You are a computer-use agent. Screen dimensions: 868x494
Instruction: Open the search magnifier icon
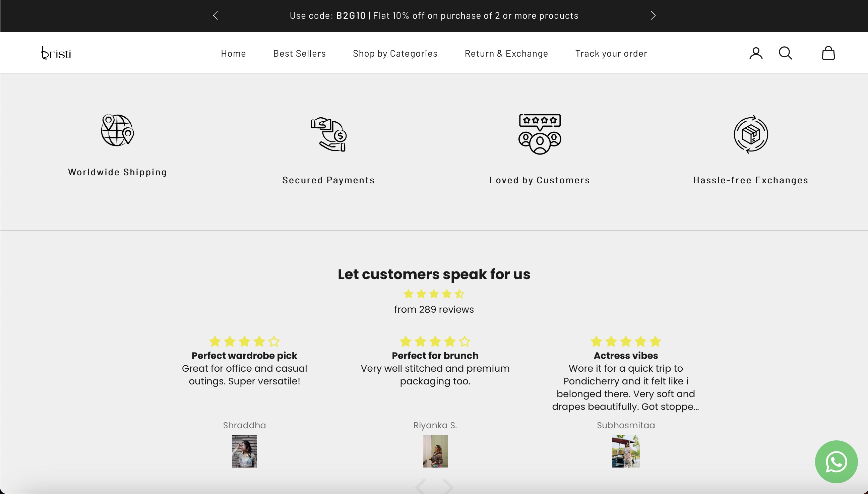pyautogui.click(x=785, y=53)
